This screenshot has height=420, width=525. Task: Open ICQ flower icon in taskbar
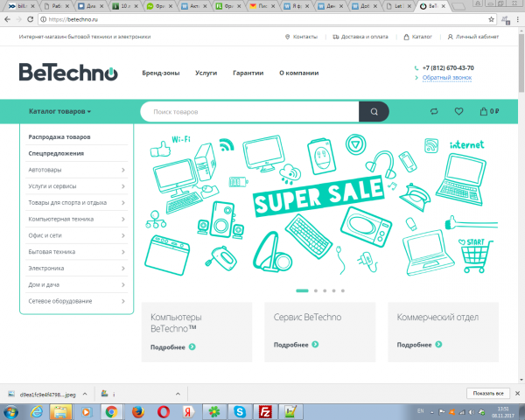pyautogui.click(x=214, y=412)
